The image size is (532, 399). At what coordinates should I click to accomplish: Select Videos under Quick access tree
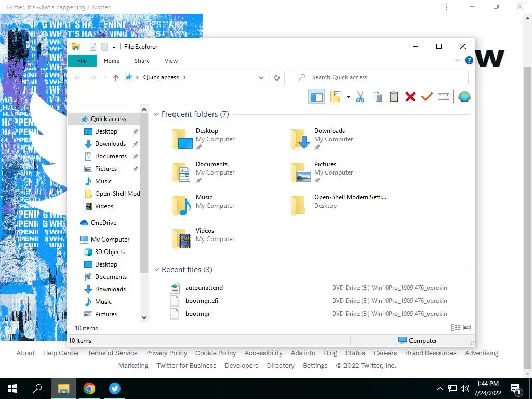[104, 206]
